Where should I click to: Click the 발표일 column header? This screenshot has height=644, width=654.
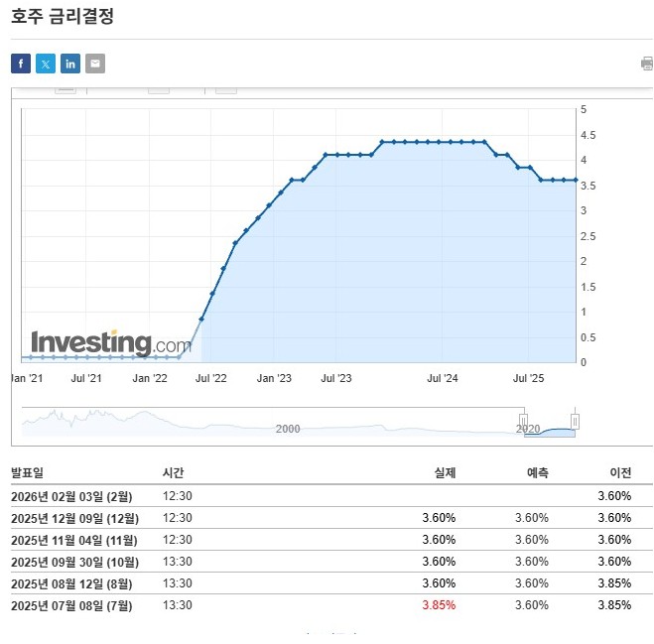[28, 473]
